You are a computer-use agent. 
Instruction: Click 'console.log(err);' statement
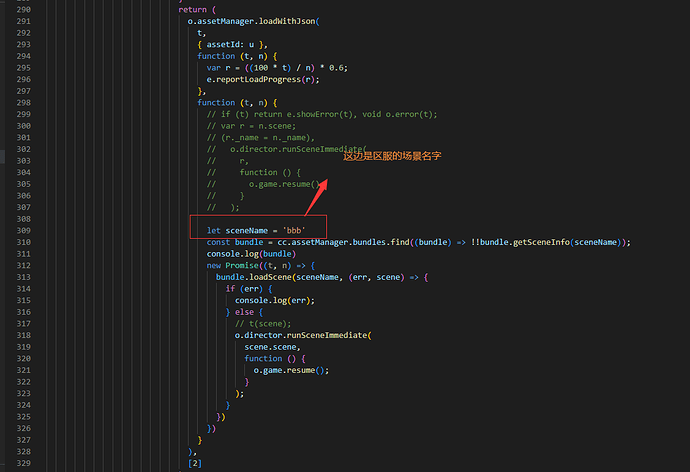coord(275,301)
